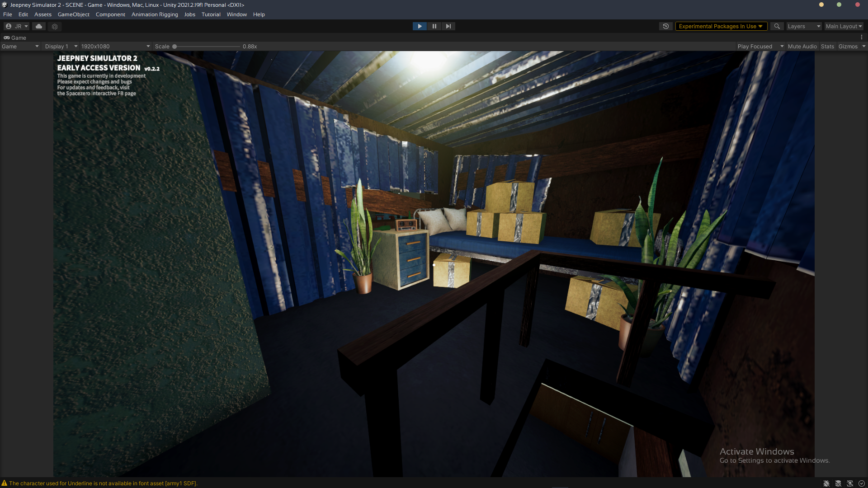
Task: Change the 1920x1080 resolution dropdown
Action: pos(115,47)
